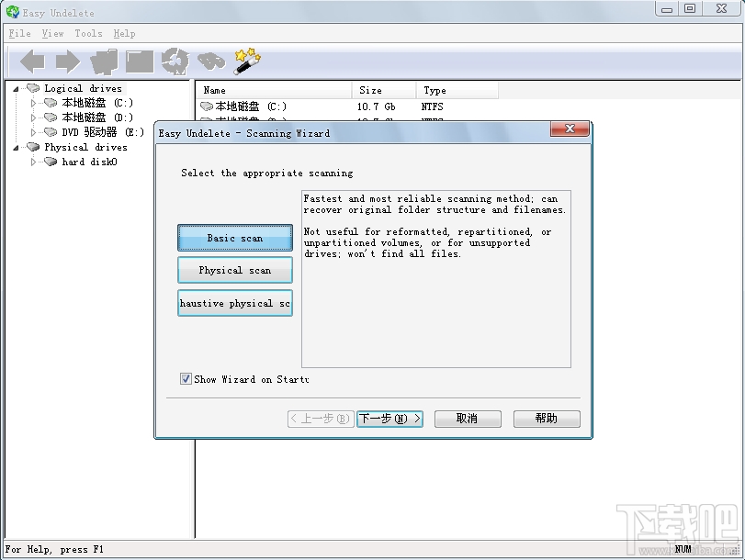
Task: Click the refresh drives toolbar icon
Action: point(175,61)
